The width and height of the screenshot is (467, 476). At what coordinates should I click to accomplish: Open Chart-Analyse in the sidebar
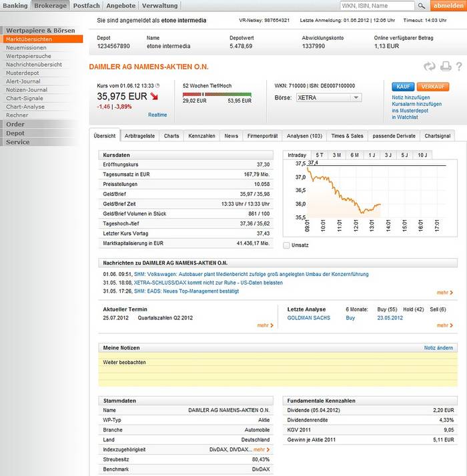25,107
